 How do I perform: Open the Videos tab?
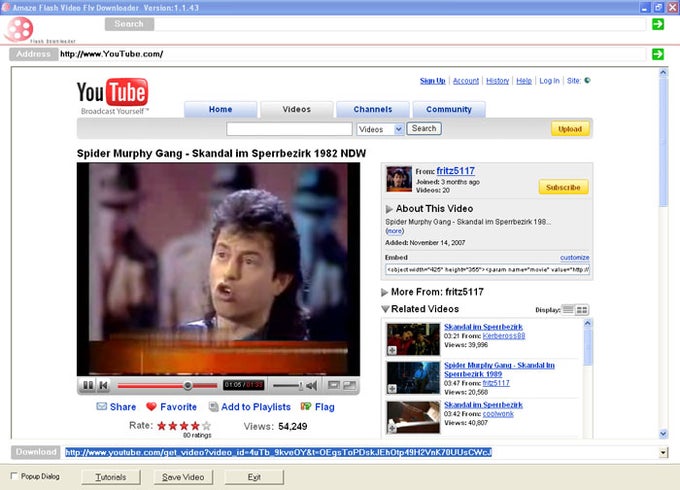[x=297, y=109]
